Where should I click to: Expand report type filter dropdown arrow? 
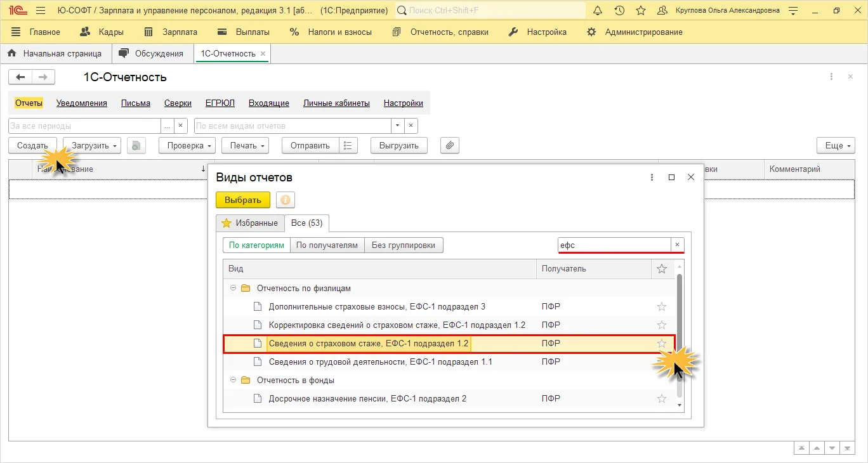click(x=398, y=126)
